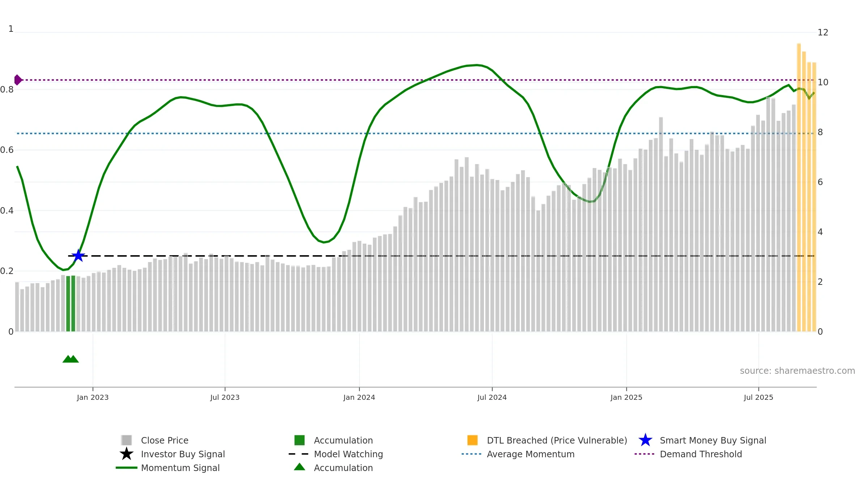The width and height of the screenshot is (868, 488).
Task: Click the Jul 2025 axis label
Action: 758,398
